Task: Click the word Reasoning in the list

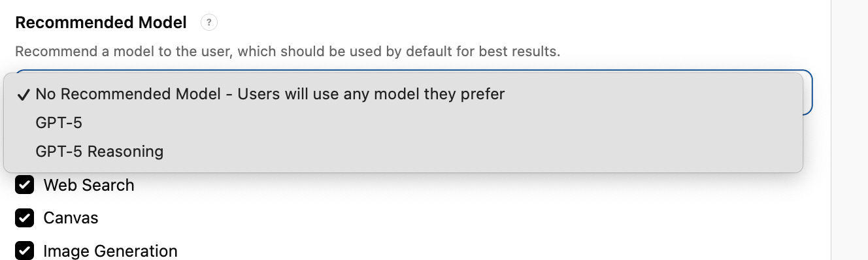Action: pyautogui.click(x=125, y=152)
